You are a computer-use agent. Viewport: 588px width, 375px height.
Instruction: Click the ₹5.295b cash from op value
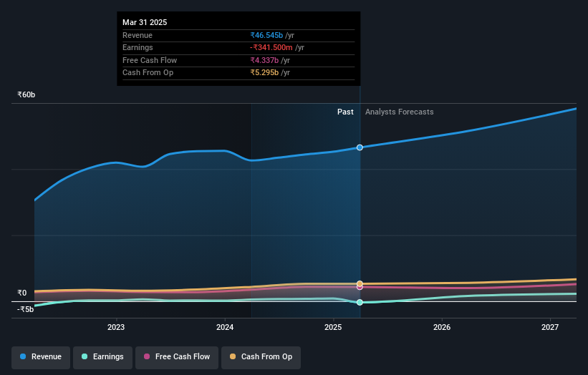click(x=264, y=73)
